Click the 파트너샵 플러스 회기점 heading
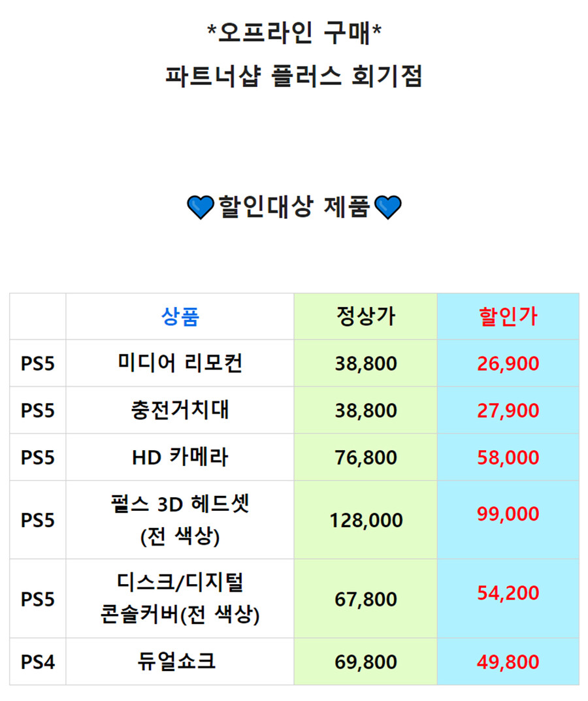This screenshot has width=588, height=701. 294,76
